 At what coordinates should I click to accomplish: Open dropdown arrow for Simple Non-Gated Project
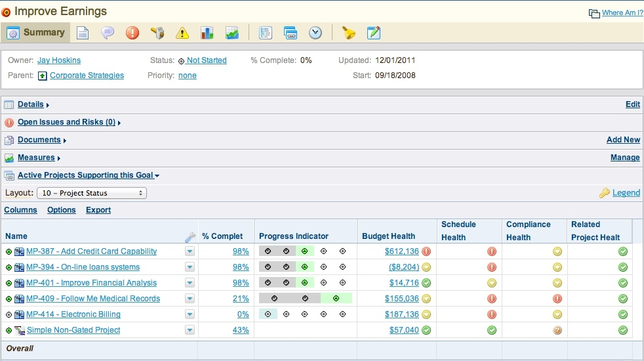tap(190, 329)
